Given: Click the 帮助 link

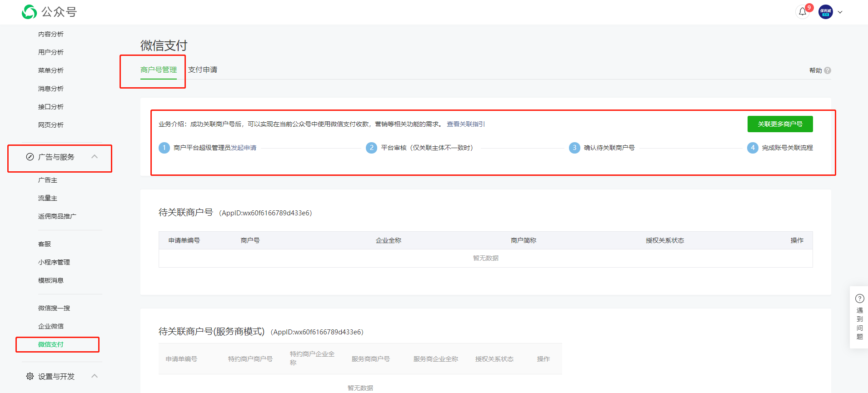Looking at the screenshot, I should point(816,70).
